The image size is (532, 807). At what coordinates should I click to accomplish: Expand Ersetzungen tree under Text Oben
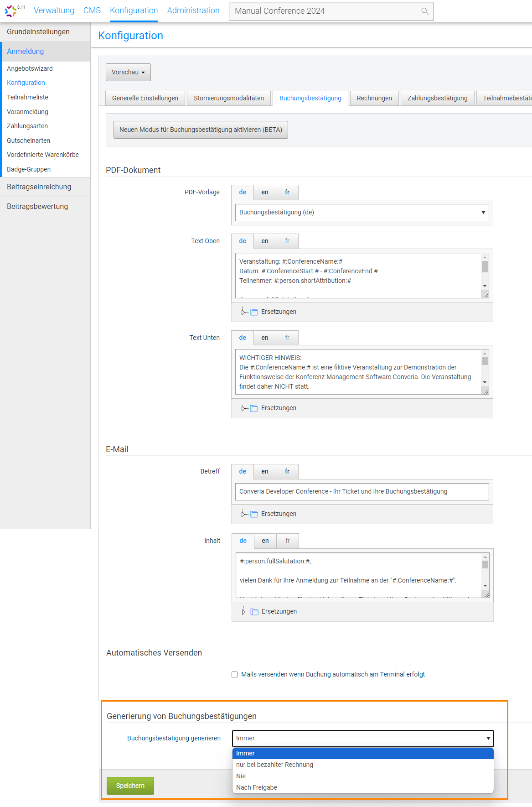click(x=243, y=312)
